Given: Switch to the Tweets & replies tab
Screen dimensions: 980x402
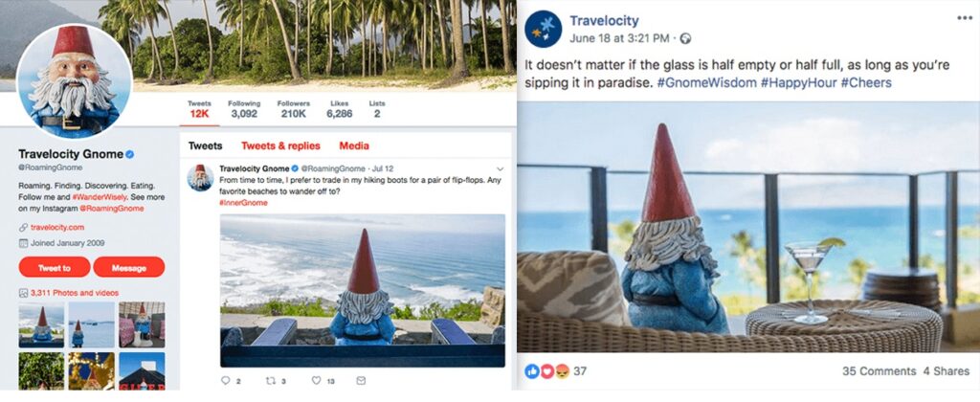Looking at the screenshot, I should pos(280,145).
